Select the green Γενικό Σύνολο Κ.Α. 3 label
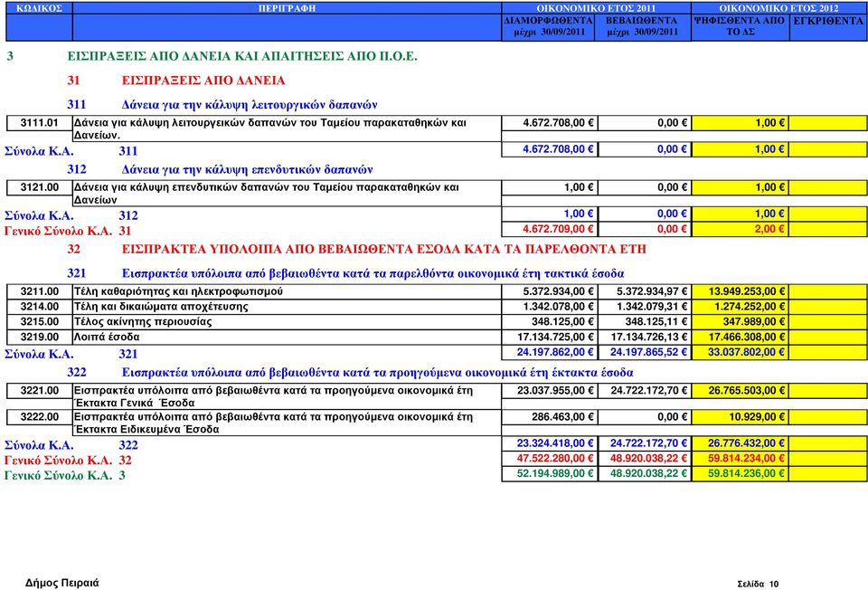The image size is (868, 590). click(x=65, y=475)
